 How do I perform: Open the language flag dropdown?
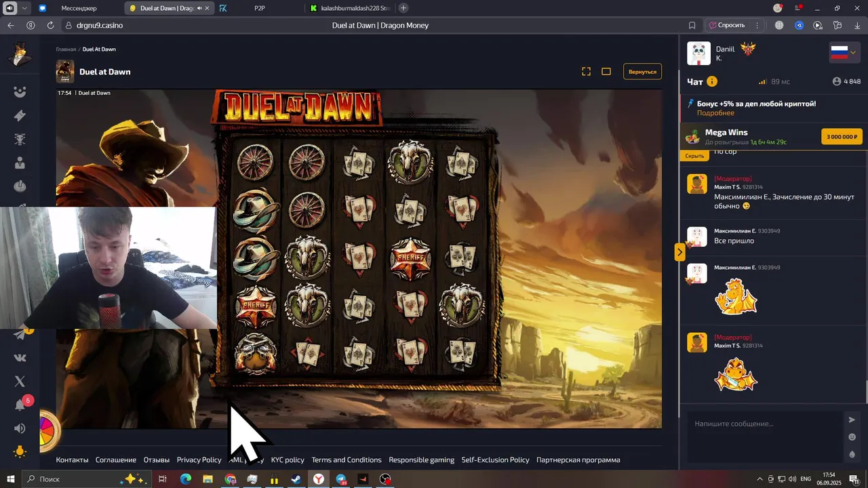pos(845,53)
